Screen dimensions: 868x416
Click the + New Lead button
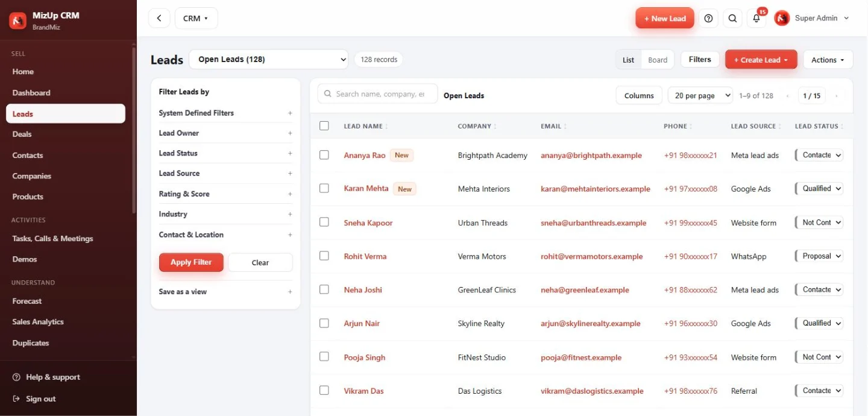tap(665, 18)
